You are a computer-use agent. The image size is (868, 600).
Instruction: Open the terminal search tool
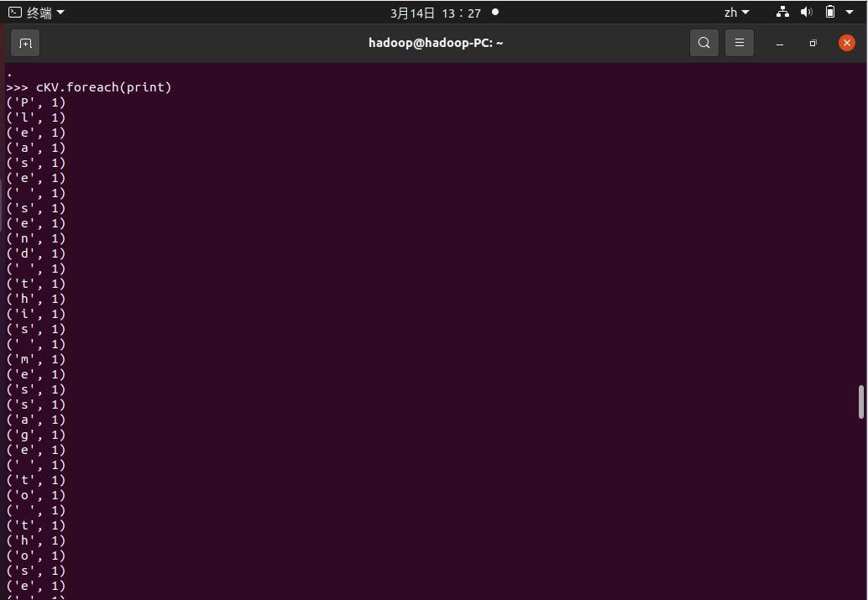(x=703, y=43)
